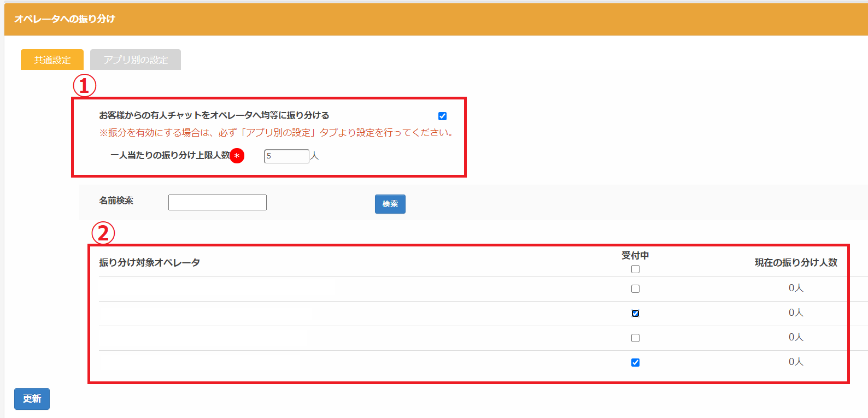Enable 受付中 for the first operator row
Viewport: 868px width, 418px height.
tap(635, 289)
